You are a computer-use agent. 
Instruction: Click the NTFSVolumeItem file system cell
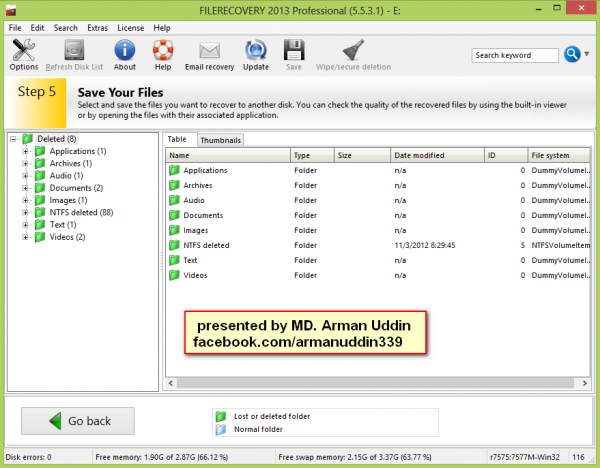(x=561, y=245)
